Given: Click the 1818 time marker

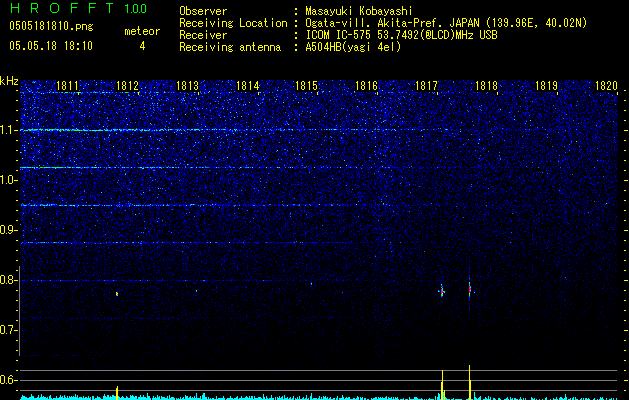Looking at the screenshot, I should (x=486, y=86).
